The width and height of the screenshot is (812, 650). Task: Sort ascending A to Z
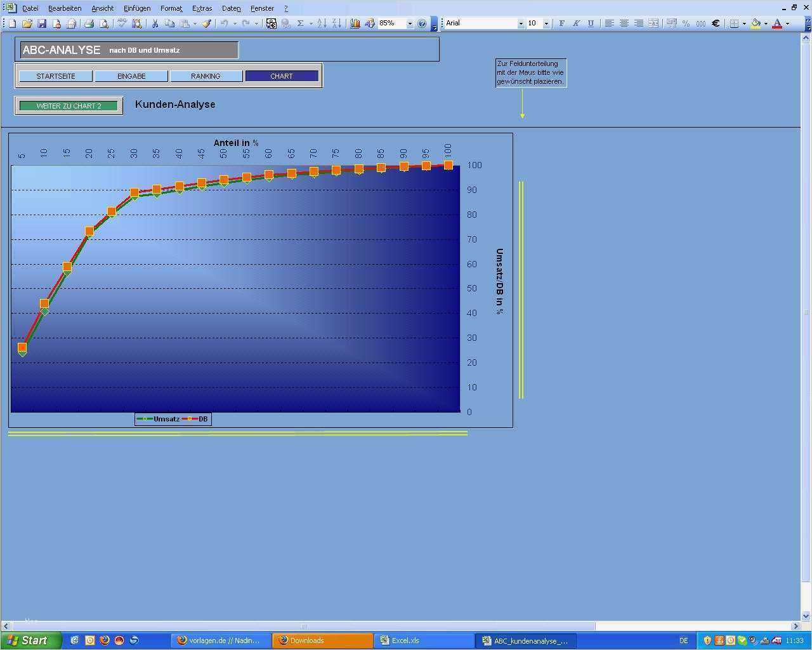pyautogui.click(x=322, y=23)
